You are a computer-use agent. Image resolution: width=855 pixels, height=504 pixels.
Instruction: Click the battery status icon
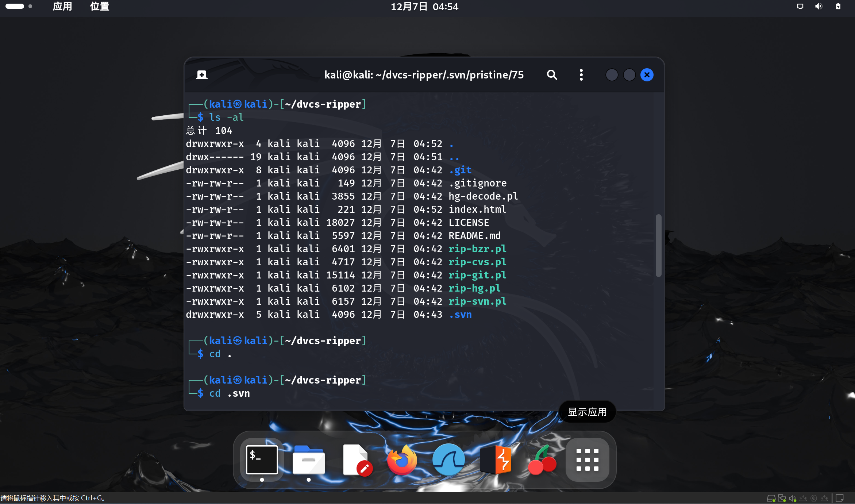pos(838,6)
